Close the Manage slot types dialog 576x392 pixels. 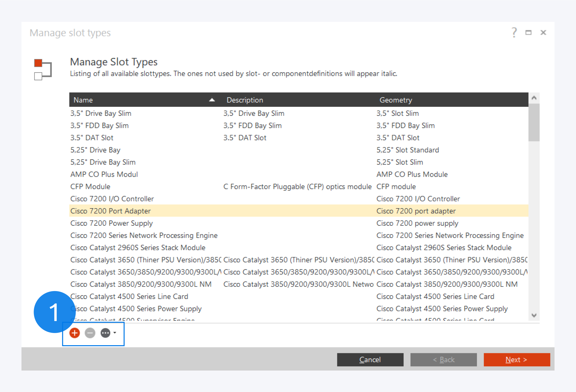point(543,32)
